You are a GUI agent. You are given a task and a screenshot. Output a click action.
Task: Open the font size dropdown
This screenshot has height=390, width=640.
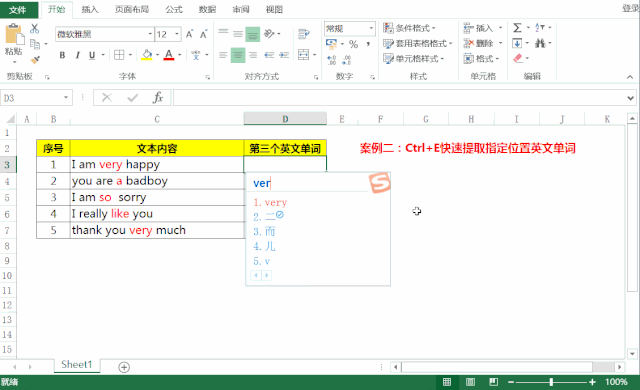click(177, 34)
